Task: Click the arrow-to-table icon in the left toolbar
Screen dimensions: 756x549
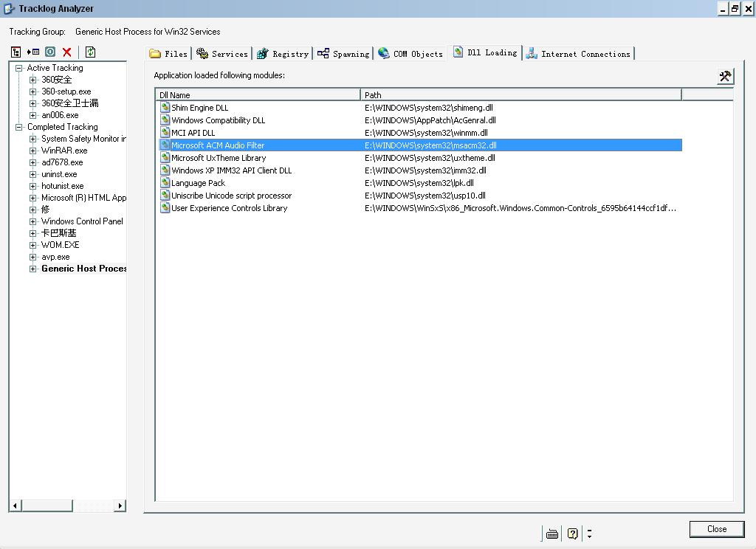Action: pos(33,52)
